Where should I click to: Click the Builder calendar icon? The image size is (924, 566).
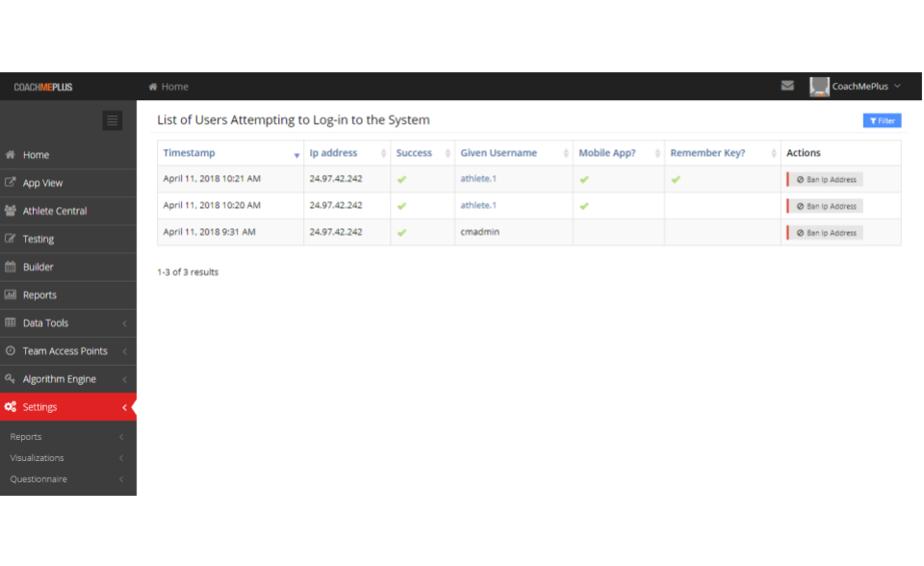tap(10, 267)
